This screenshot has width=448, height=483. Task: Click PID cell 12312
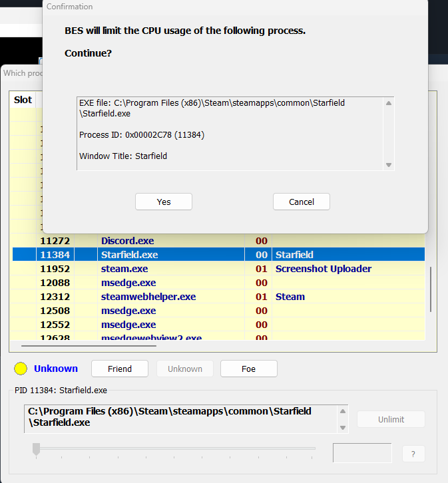[55, 297]
